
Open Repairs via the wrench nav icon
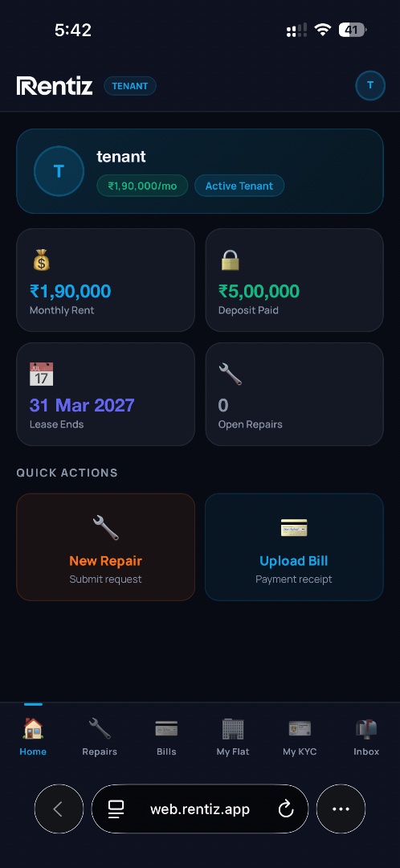pyautogui.click(x=100, y=729)
